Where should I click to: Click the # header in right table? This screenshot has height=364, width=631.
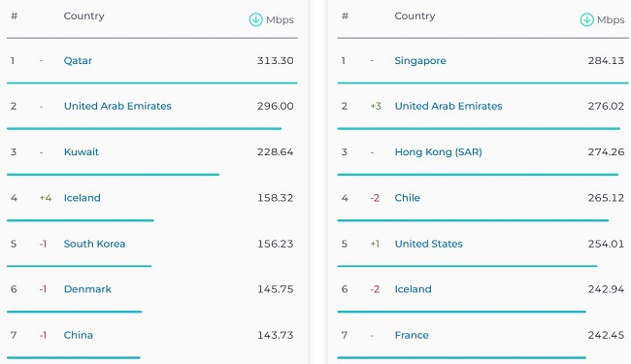[345, 17]
